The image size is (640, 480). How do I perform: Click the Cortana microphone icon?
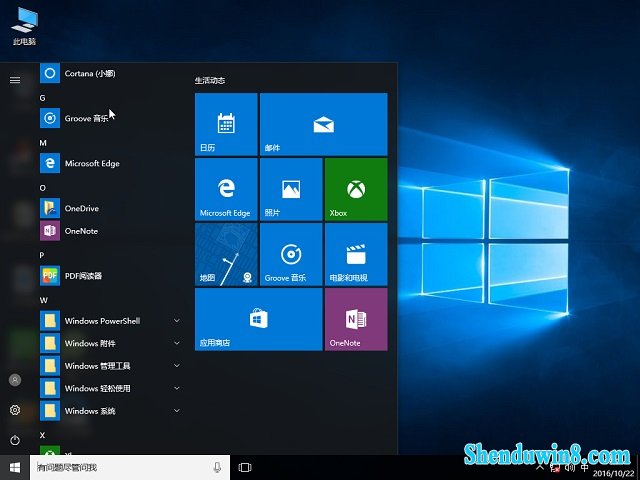pyautogui.click(x=217, y=467)
